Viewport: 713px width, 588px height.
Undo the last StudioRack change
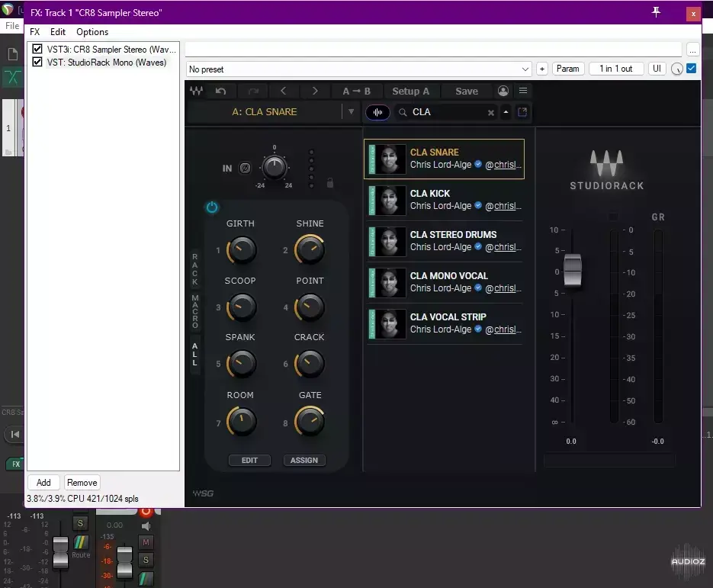[x=221, y=91]
